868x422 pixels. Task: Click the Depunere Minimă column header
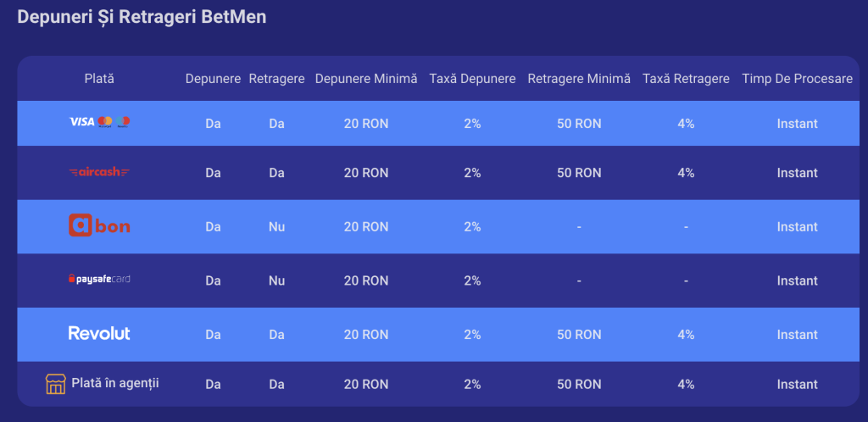[x=366, y=79]
